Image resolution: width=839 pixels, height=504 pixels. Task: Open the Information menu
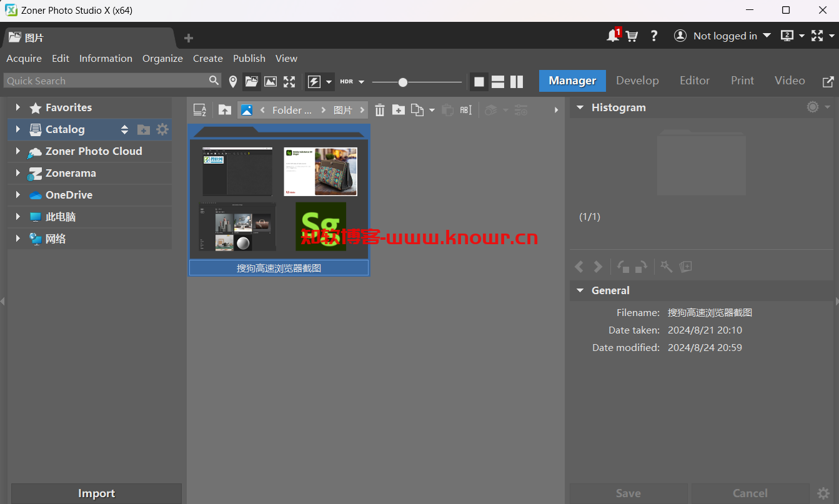[106, 58]
